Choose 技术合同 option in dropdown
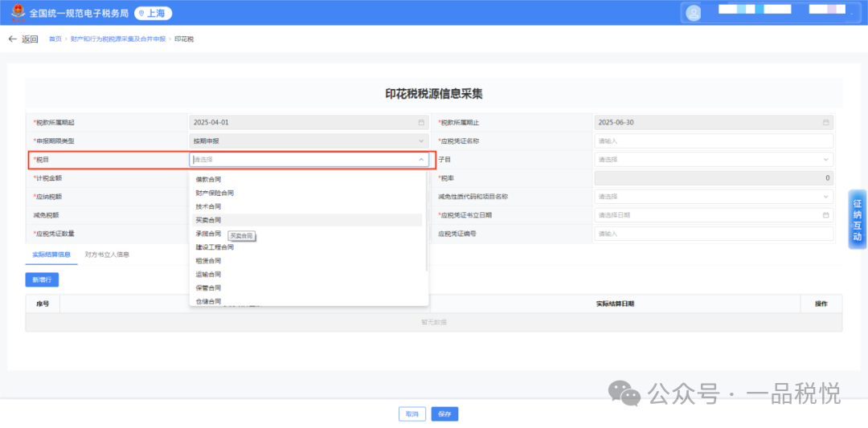Screen dimensions: 868x428 pyautogui.click(x=209, y=206)
